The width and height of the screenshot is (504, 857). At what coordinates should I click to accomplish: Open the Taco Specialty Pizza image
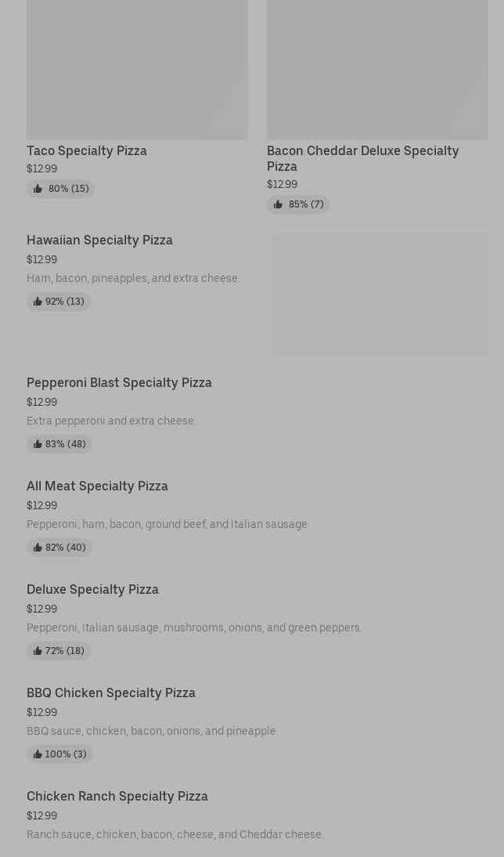[x=137, y=69]
